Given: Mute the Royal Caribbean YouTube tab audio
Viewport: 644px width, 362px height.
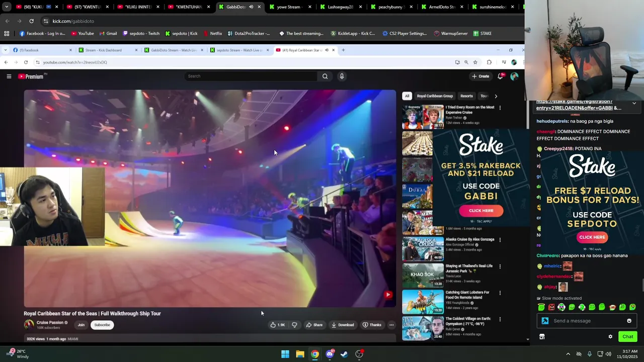Looking at the screenshot, I should [x=327, y=50].
